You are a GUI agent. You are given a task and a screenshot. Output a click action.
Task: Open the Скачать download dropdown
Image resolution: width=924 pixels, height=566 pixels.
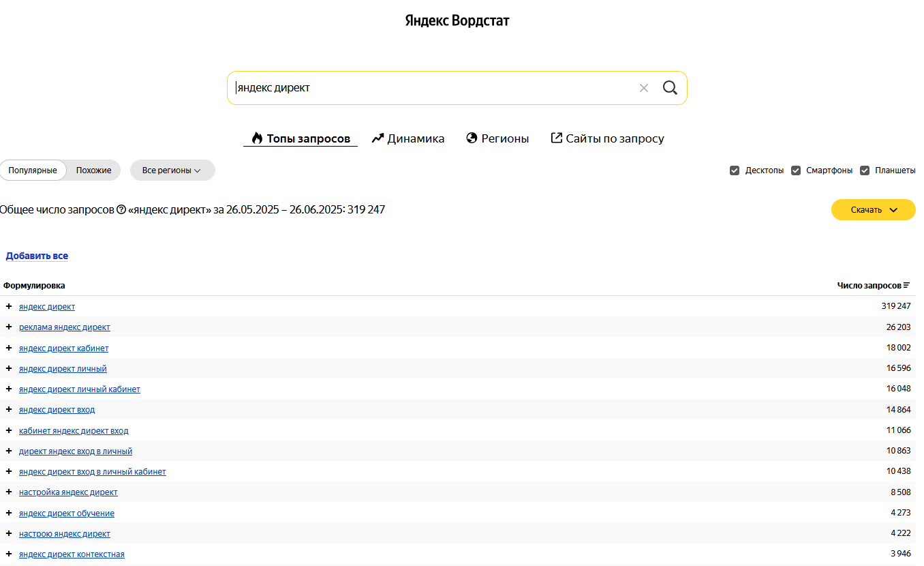click(874, 210)
